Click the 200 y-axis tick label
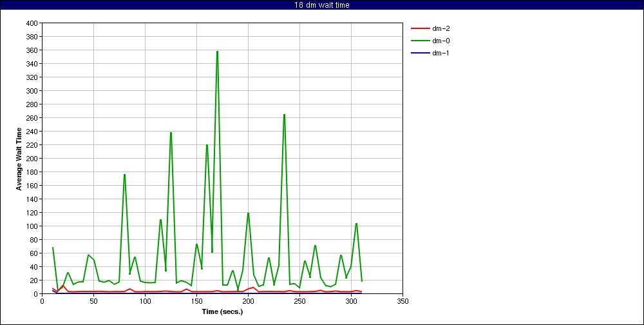Image resolution: width=644 pixels, height=325 pixels. 32,159
